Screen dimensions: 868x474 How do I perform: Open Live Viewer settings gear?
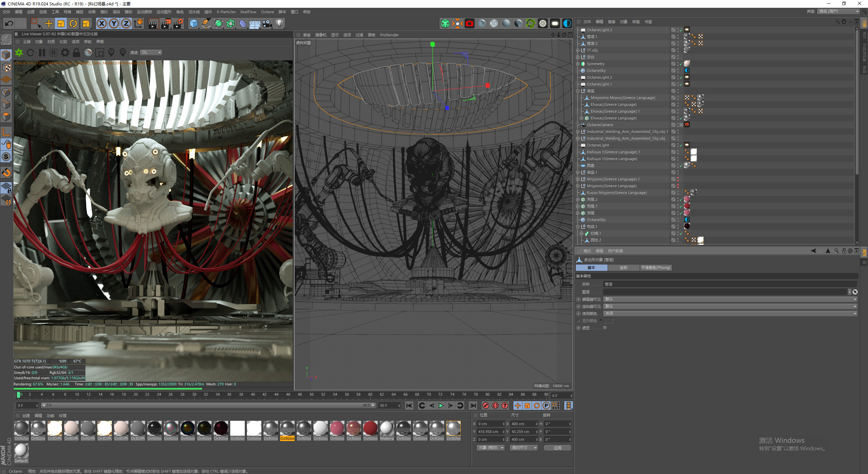[65, 53]
